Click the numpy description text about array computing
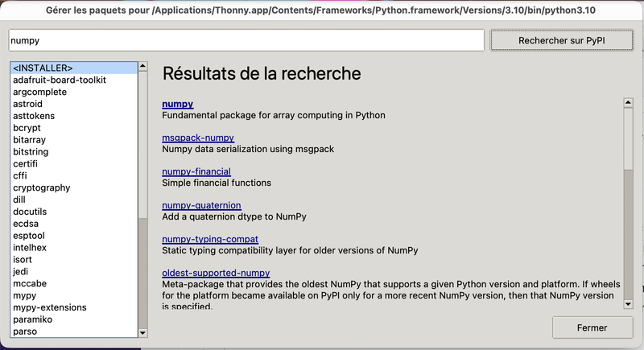 pos(274,115)
